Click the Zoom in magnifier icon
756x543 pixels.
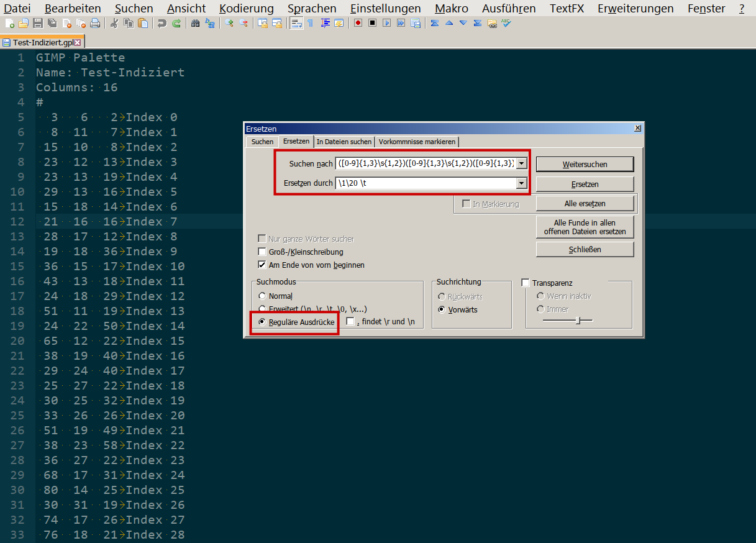pyautogui.click(x=229, y=24)
